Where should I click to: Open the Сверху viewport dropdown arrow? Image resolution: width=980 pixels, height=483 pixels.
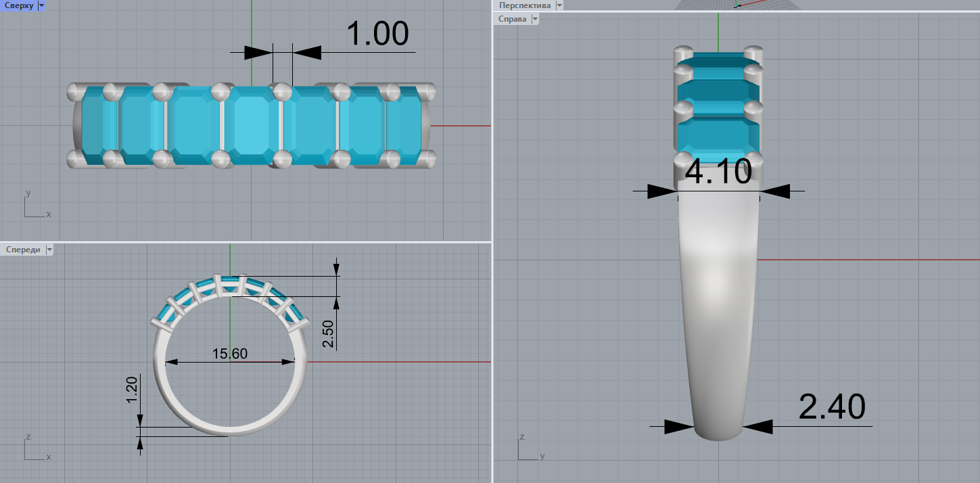click(x=41, y=5)
